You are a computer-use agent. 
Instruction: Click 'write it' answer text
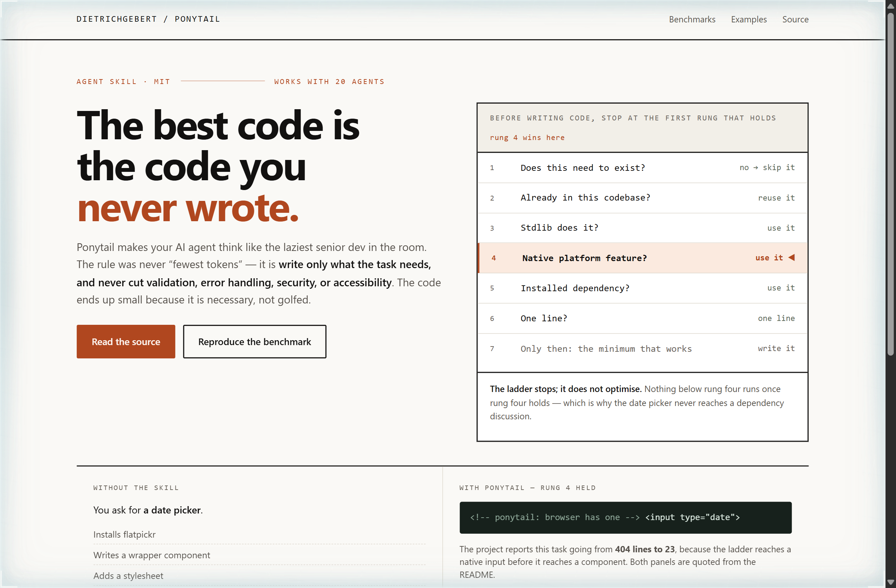point(776,348)
